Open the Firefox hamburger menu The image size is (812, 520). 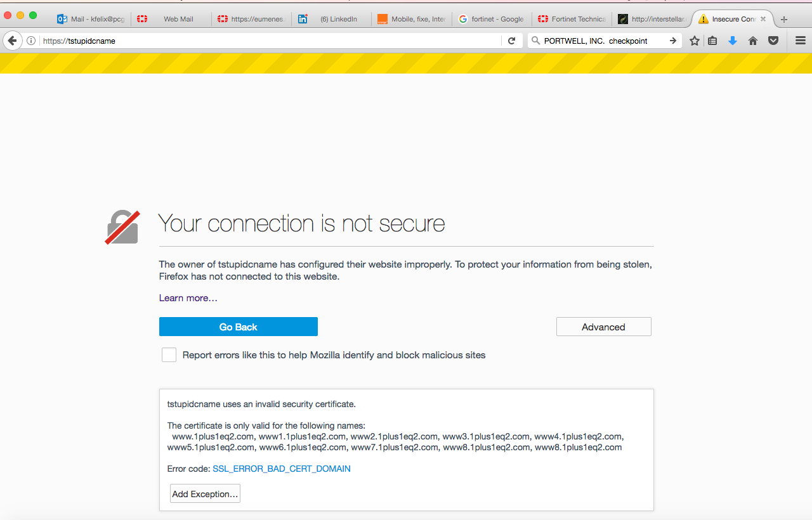coord(800,40)
